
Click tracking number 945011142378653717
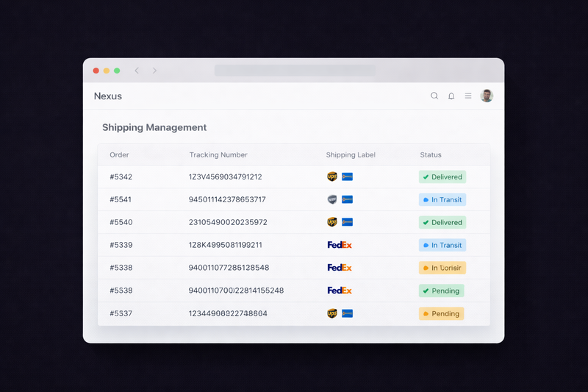pyautogui.click(x=227, y=199)
